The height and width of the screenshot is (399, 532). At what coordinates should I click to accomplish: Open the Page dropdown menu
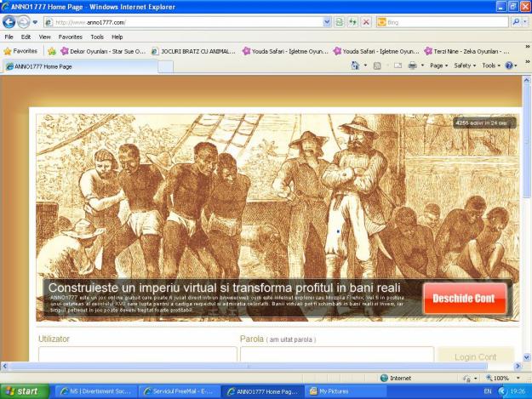point(438,66)
